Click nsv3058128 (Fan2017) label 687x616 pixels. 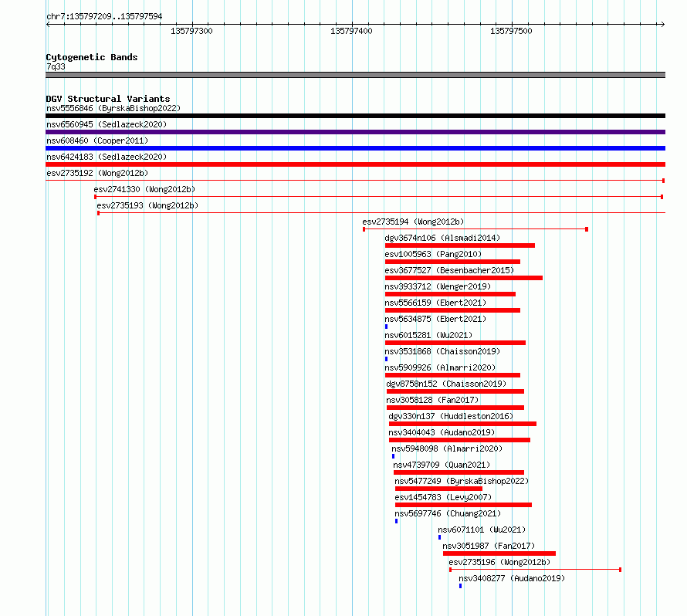tap(432, 400)
